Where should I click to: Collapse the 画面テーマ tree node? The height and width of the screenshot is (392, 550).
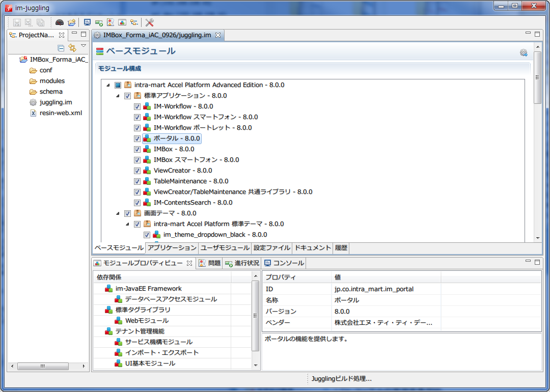click(118, 213)
